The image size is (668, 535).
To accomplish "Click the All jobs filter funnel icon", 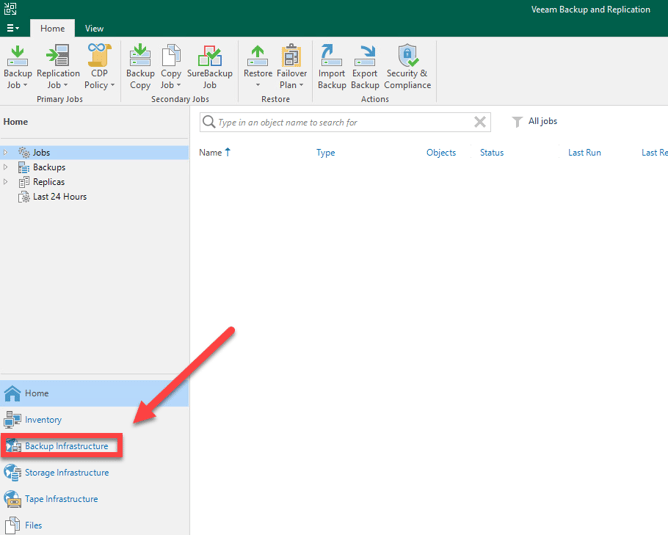I will pos(517,122).
